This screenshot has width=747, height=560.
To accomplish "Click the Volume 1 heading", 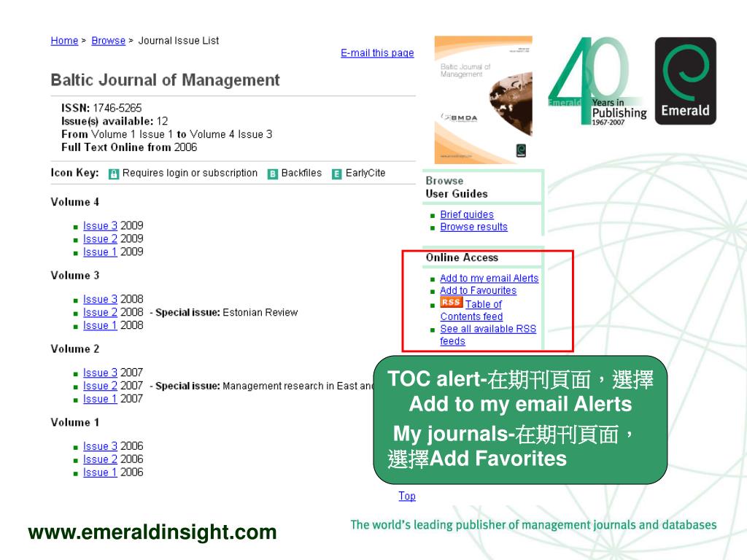I will [75, 422].
